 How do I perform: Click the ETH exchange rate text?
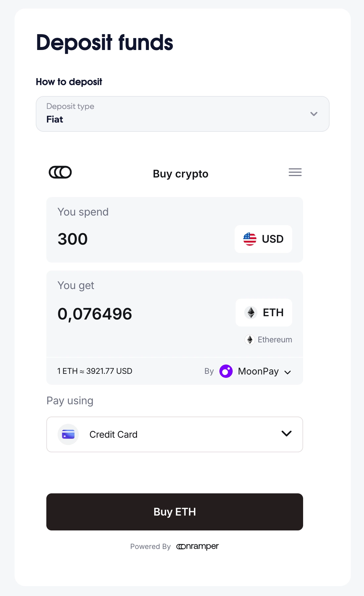coord(95,371)
